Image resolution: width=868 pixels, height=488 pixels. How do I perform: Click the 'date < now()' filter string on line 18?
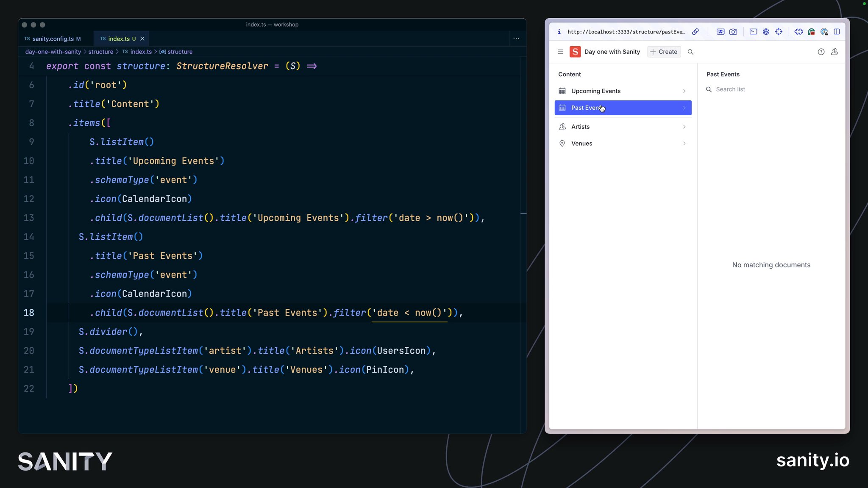tap(409, 313)
